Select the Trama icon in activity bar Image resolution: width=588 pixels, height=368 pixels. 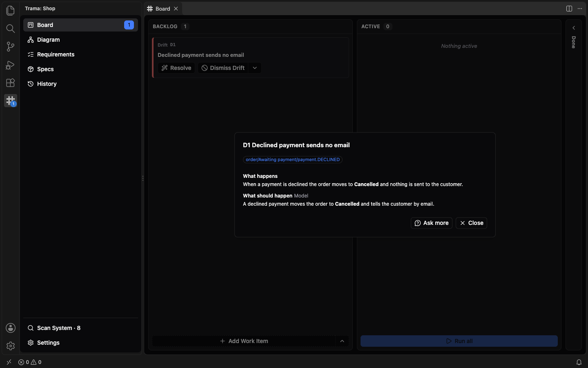coord(11,101)
